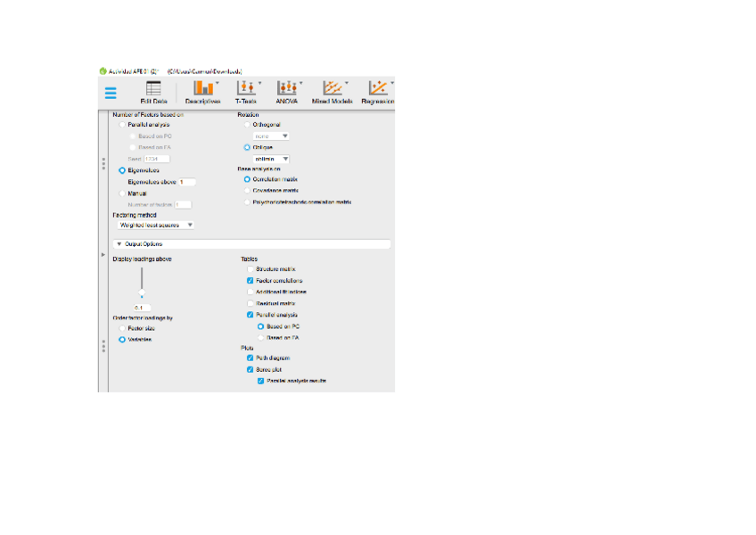Select Based on PC under Parallel analysis

point(133,136)
